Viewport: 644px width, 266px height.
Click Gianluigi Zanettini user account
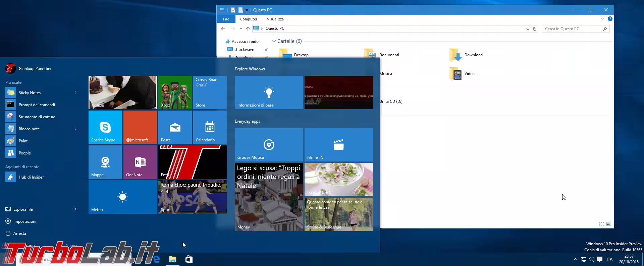pos(29,68)
